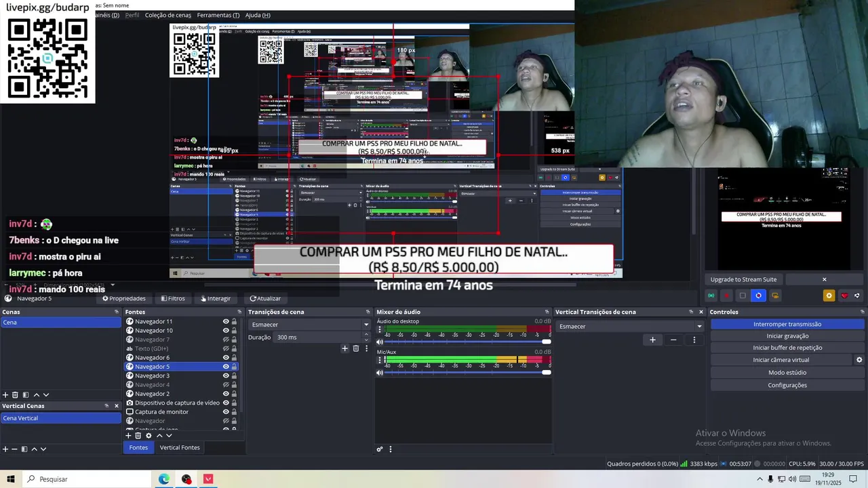Open the Coleção de cenas menu
This screenshot has height=488, width=868.
tap(167, 15)
